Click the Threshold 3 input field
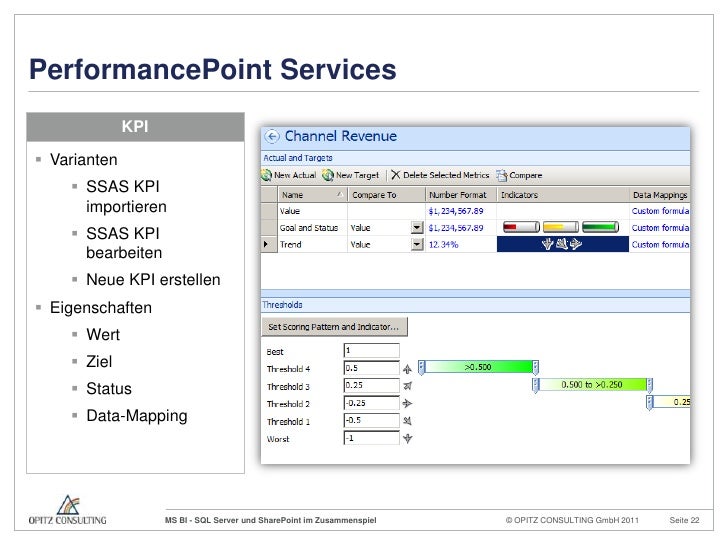 point(371,385)
